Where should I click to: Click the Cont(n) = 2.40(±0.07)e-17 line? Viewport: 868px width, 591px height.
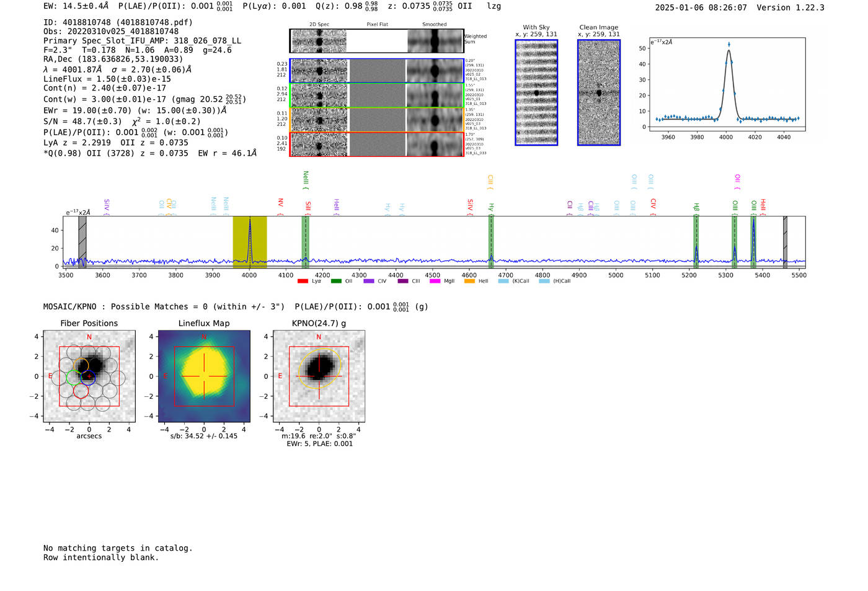(105, 88)
